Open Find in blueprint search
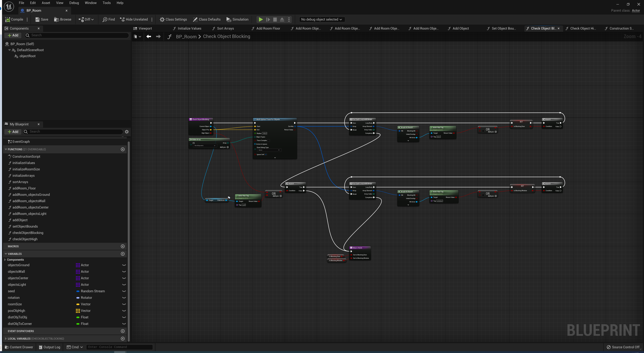The width and height of the screenshot is (644, 353). (x=109, y=20)
